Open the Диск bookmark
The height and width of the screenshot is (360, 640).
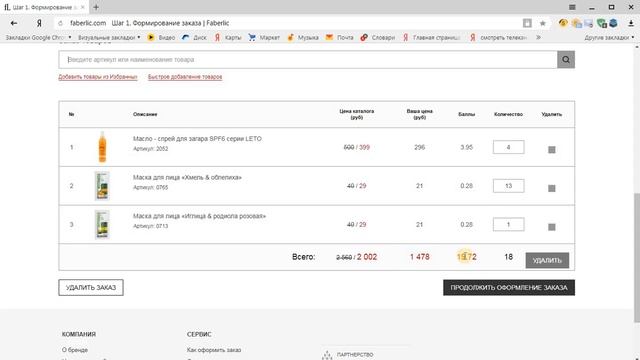pyautogui.click(x=195, y=38)
